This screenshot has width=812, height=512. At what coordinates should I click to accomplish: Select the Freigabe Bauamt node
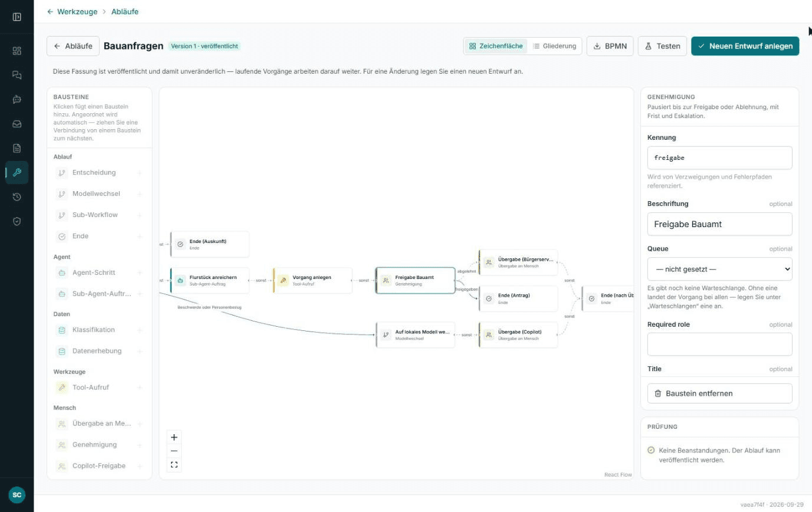[416, 280]
